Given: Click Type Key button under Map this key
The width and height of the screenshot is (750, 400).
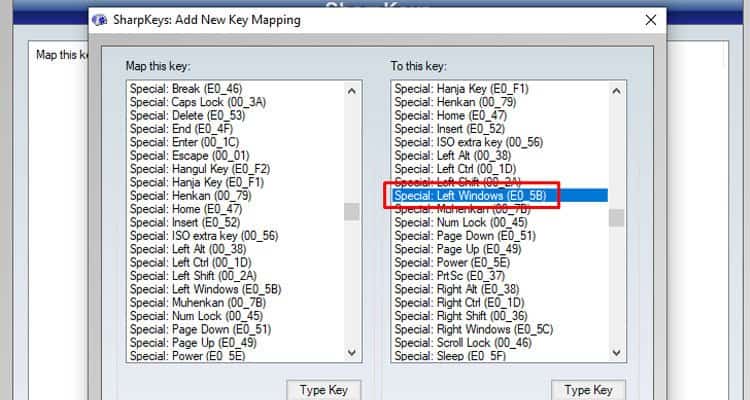Looking at the screenshot, I should coord(323,390).
